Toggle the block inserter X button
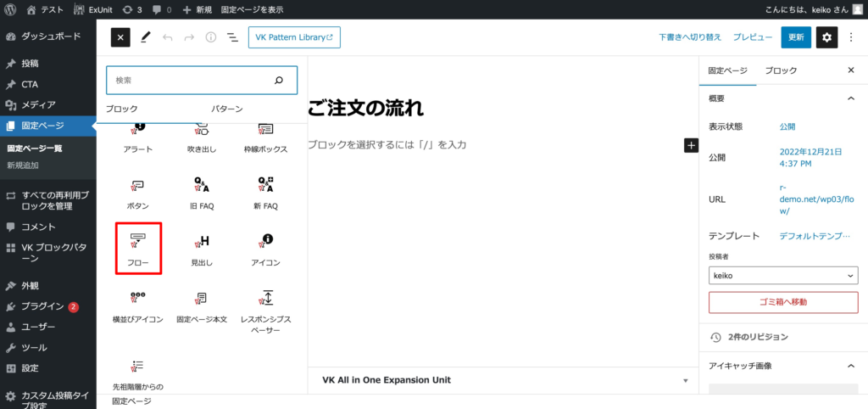 (x=120, y=37)
